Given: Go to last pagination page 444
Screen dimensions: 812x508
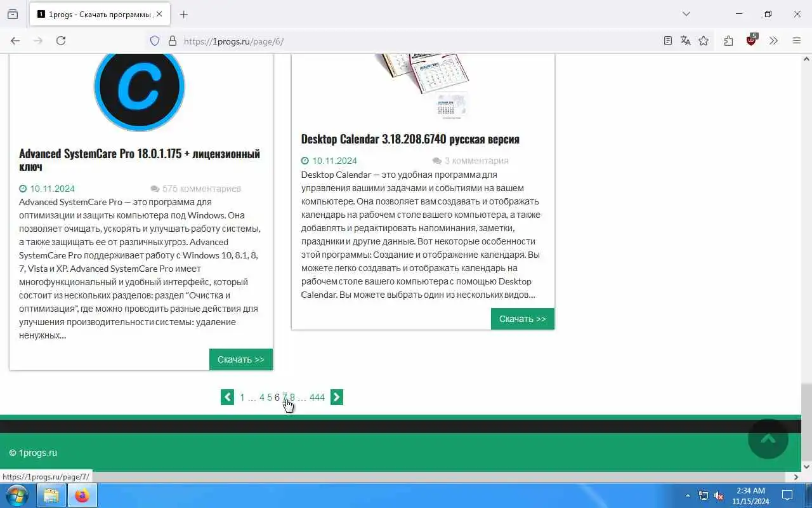Looking at the screenshot, I should coord(317,398).
